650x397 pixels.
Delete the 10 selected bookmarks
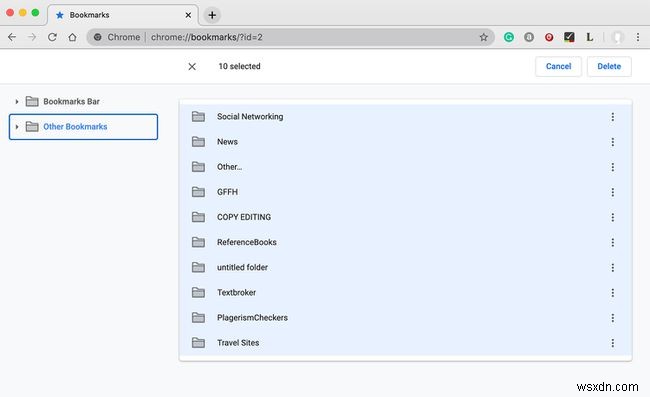[609, 66]
